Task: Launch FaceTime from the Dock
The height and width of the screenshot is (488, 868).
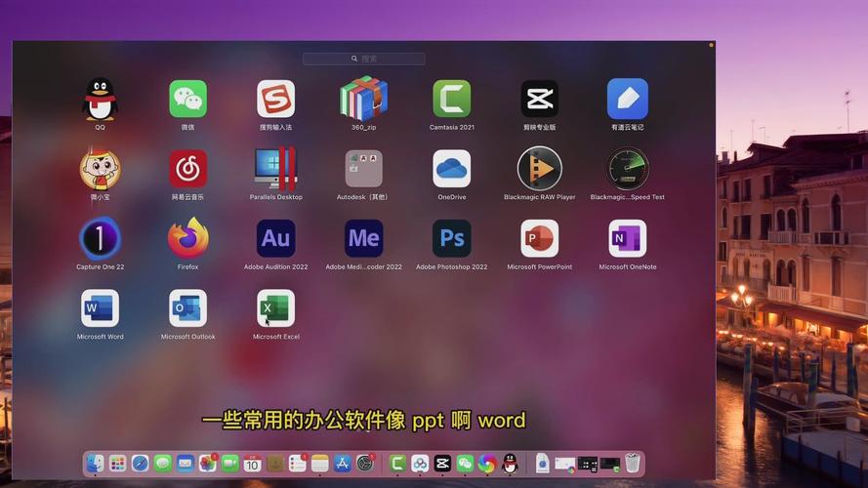Action: pyautogui.click(x=230, y=464)
